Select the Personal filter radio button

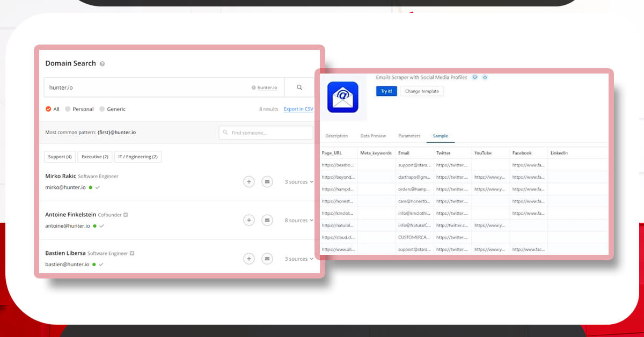pos(68,109)
